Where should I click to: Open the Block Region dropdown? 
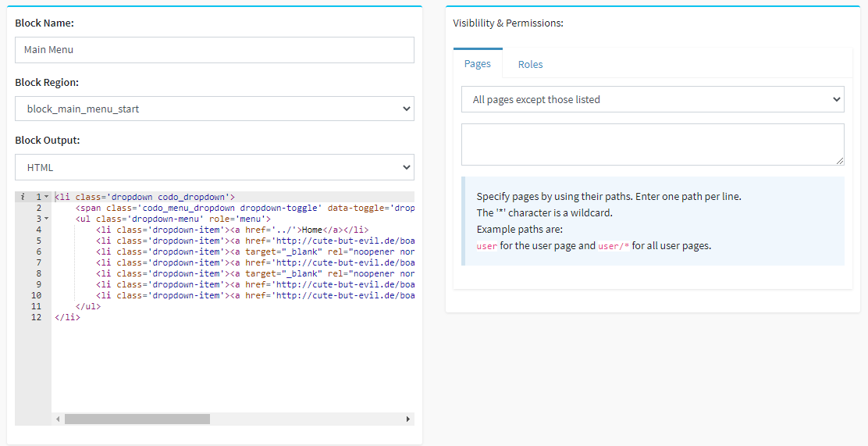pyautogui.click(x=214, y=109)
